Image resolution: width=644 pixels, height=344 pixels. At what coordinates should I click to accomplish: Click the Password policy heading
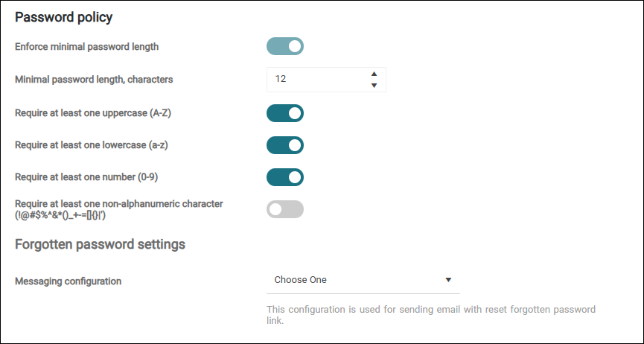pyautogui.click(x=63, y=16)
